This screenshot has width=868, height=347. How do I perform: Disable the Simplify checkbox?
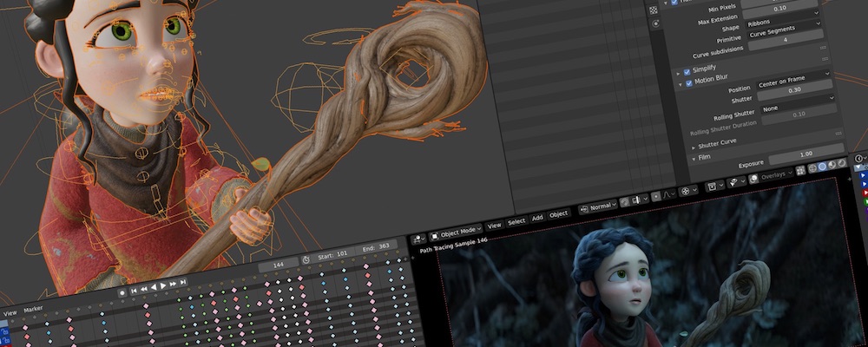coord(687,72)
